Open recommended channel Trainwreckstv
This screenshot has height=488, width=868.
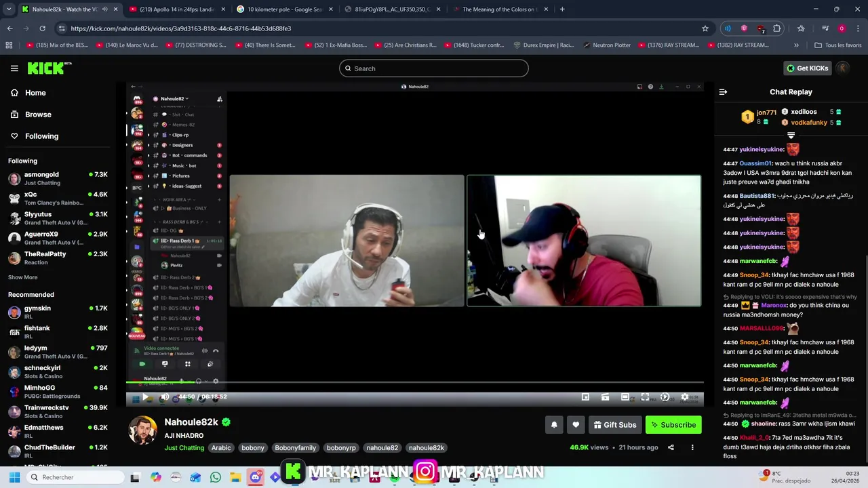58,411
